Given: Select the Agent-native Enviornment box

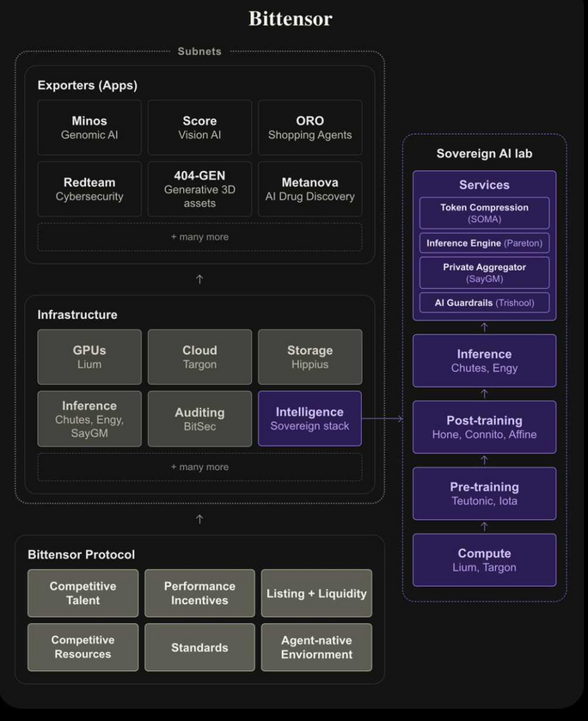Looking at the screenshot, I should click(316, 647).
